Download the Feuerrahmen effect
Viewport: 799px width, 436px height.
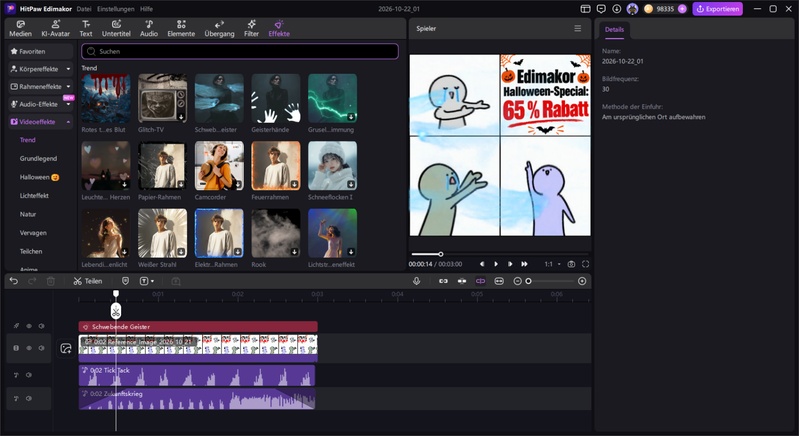pyautogui.click(x=294, y=184)
